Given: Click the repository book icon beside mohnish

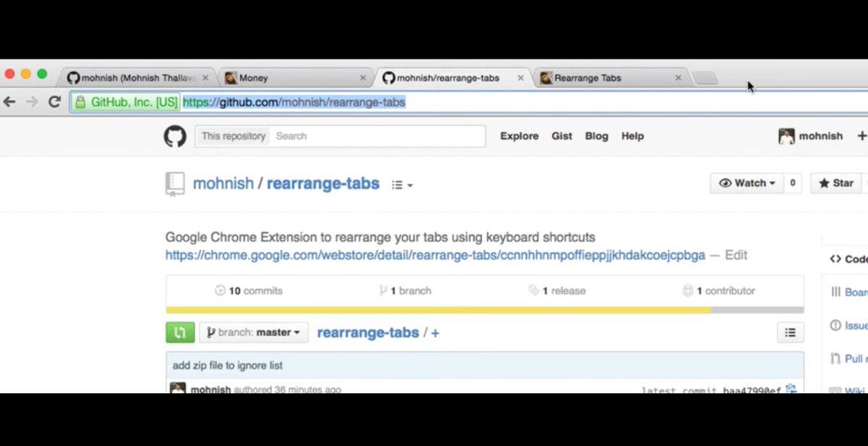Looking at the screenshot, I should pos(174,184).
